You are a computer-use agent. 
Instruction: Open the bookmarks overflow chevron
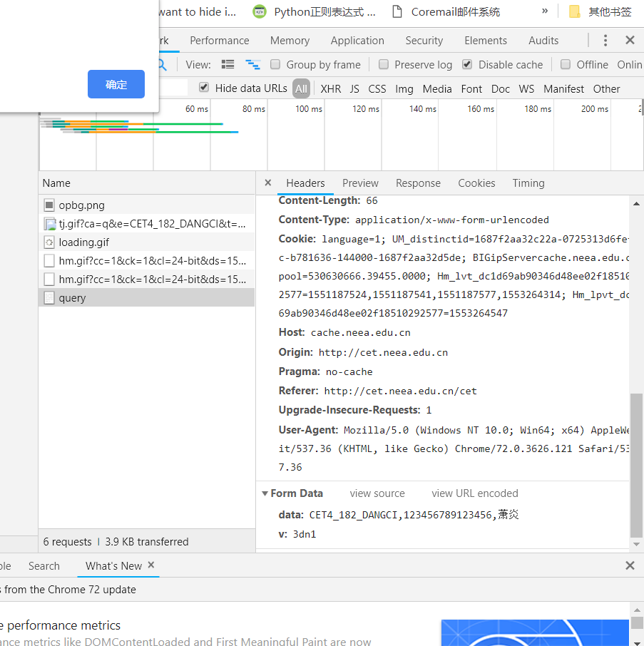(545, 11)
